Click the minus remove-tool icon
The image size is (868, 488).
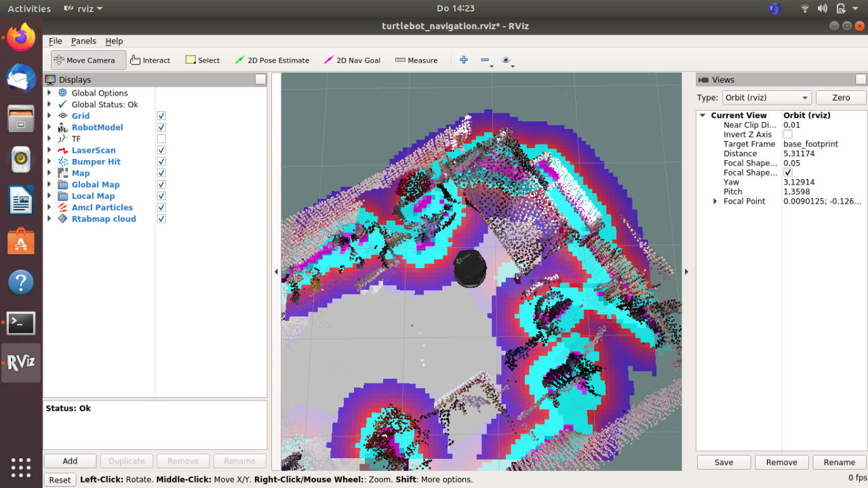click(x=485, y=60)
